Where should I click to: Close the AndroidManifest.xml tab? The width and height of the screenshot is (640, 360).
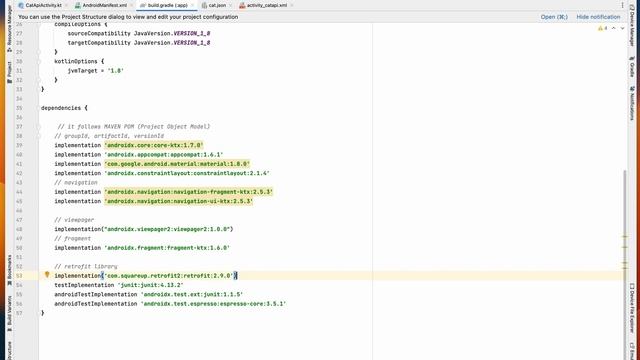pyautogui.click(x=131, y=5)
